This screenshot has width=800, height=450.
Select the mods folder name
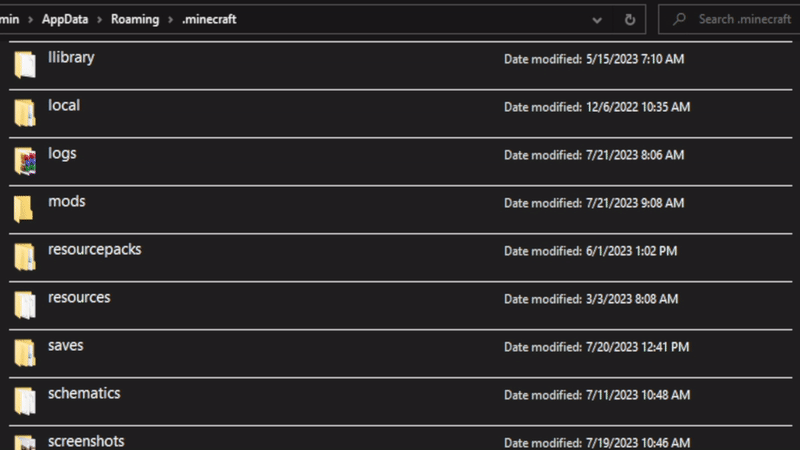[66, 202]
